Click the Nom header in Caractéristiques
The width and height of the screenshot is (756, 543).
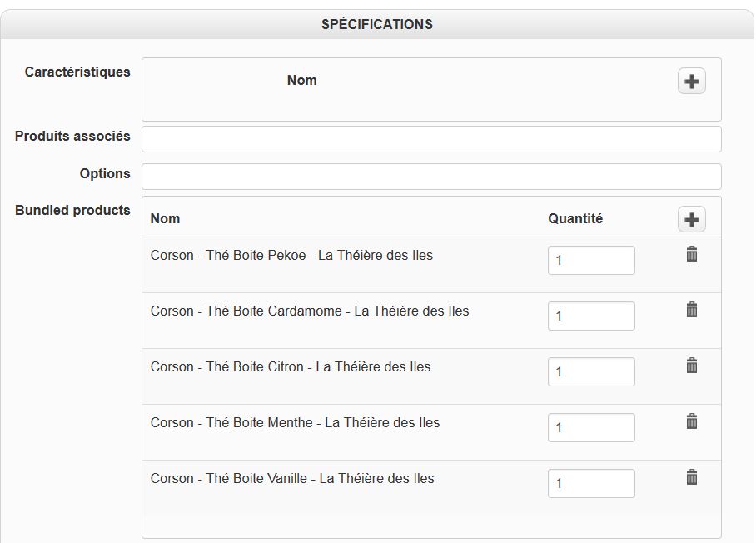(301, 81)
